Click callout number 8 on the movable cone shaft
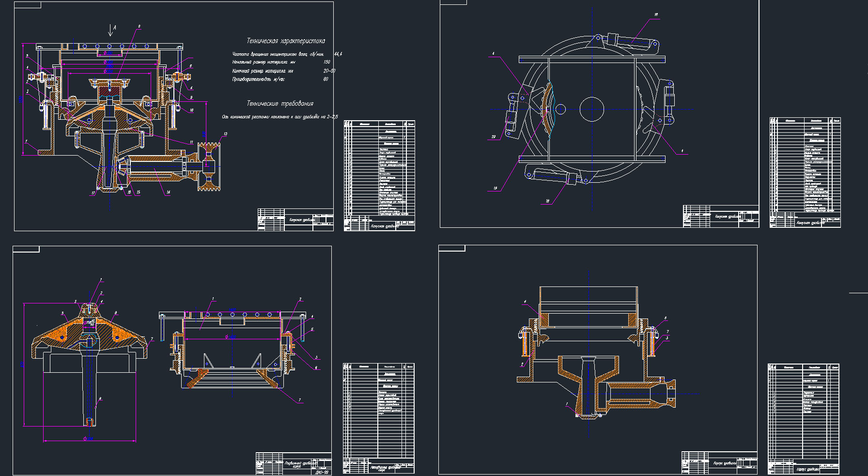Image resolution: width=868 pixels, height=476 pixels. coord(100,399)
